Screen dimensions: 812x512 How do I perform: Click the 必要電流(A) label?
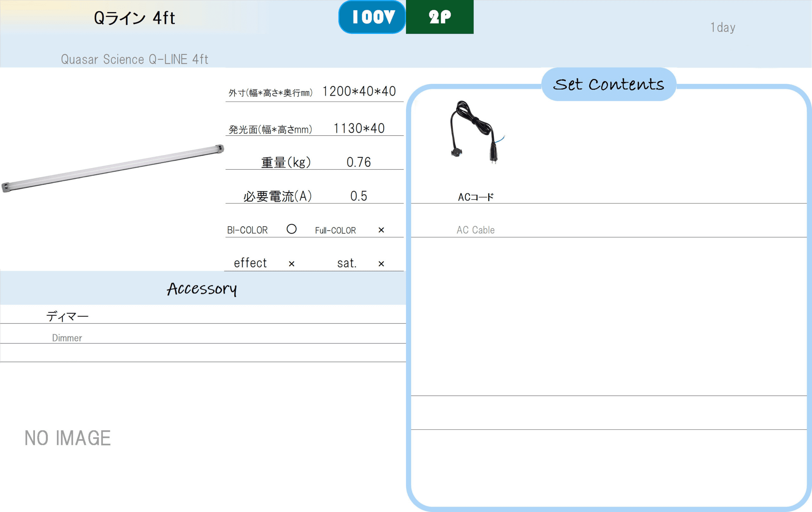click(x=278, y=196)
